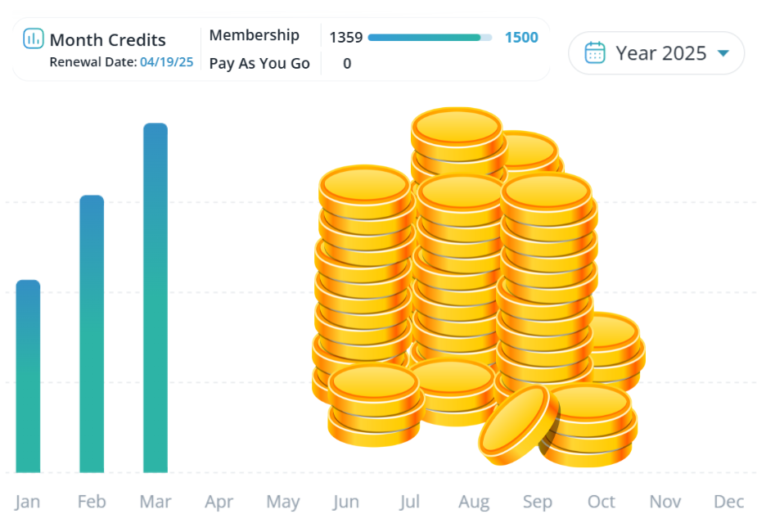The image size is (757, 532).
Task: Click the Month Credits heading text
Action: click(x=108, y=40)
